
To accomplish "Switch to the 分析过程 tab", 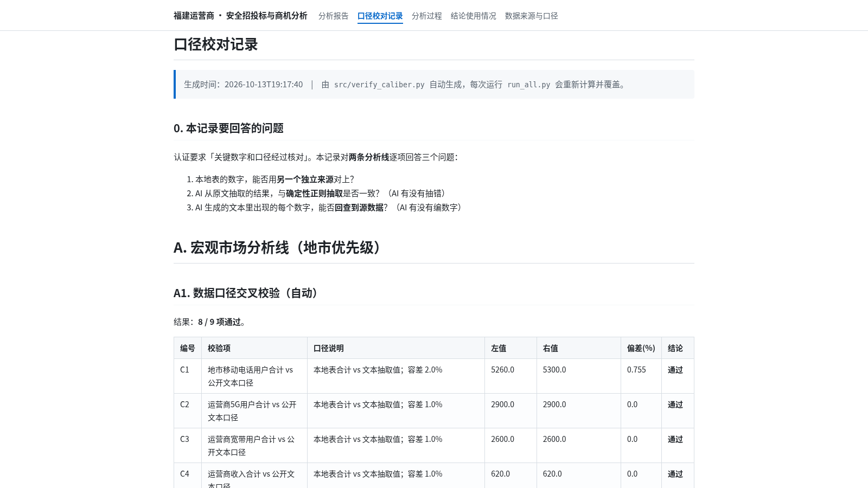I will coord(426,16).
